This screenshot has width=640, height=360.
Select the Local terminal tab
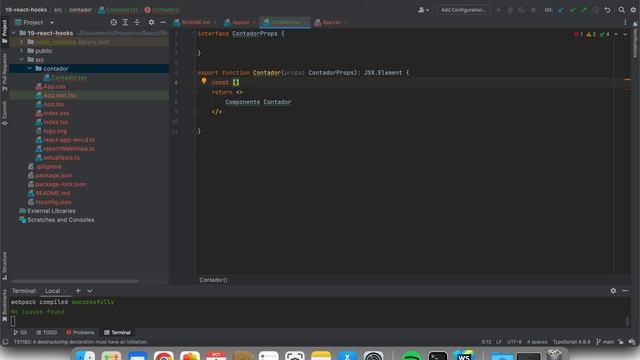click(x=52, y=291)
